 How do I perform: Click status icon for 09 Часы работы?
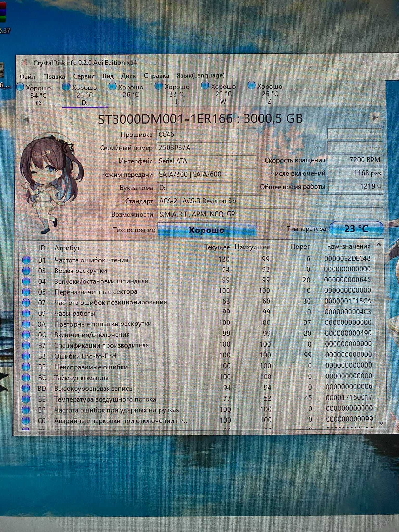click(x=26, y=313)
